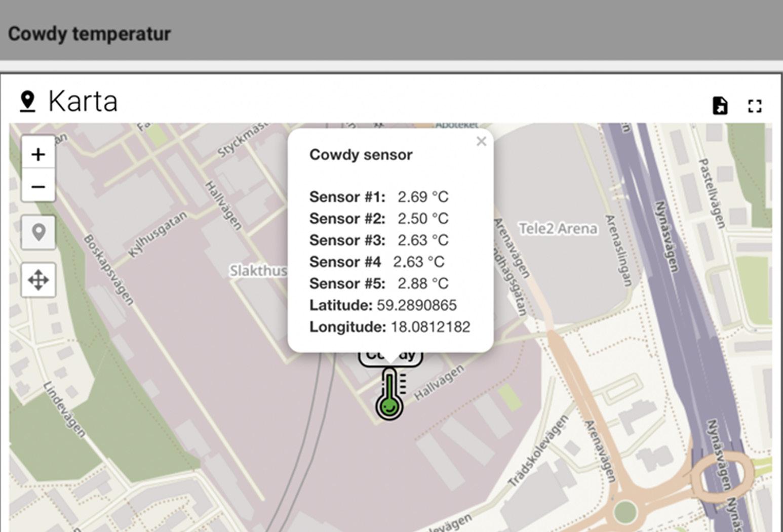Image resolution: width=783 pixels, height=532 pixels.
Task: Select the pan/move arrows map tool
Action: tap(38, 280)
